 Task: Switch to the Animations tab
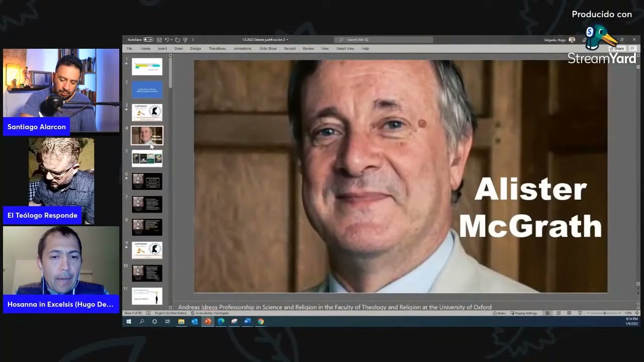pos(243,49)
